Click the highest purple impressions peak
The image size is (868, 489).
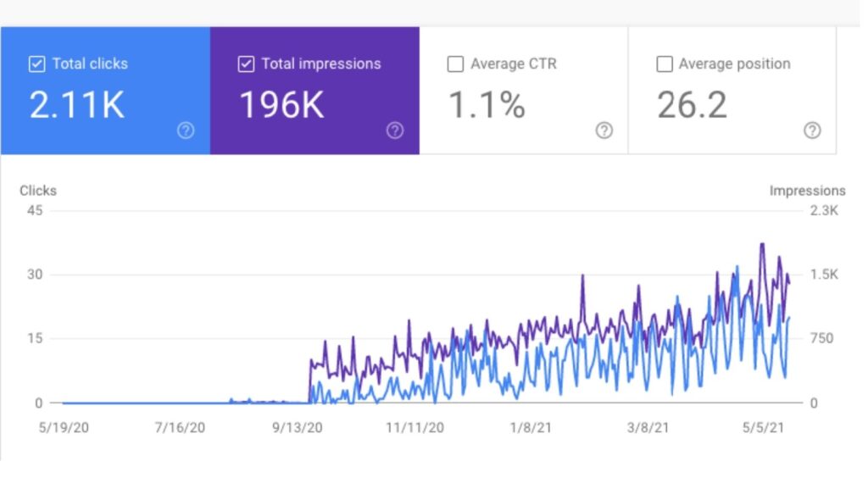pos(762,244)
